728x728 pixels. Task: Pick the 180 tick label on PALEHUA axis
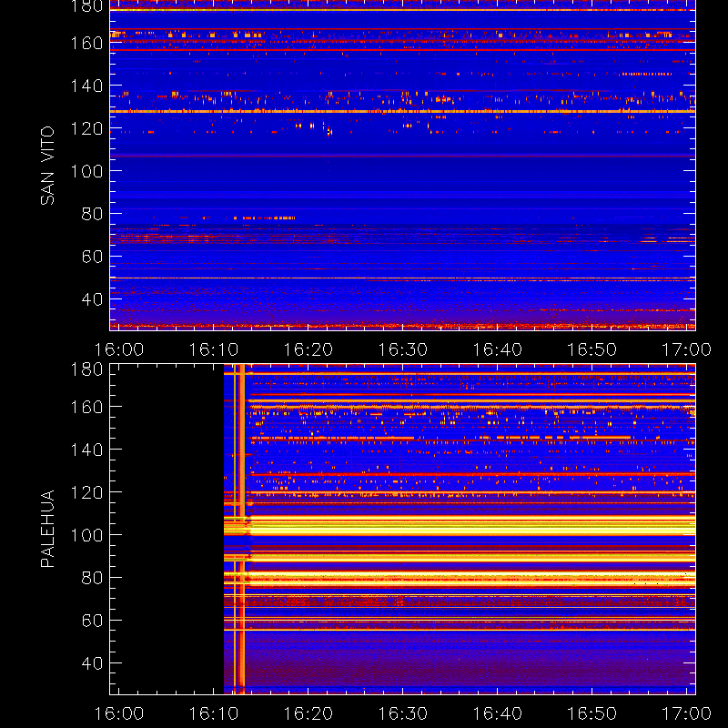(86, 369)
